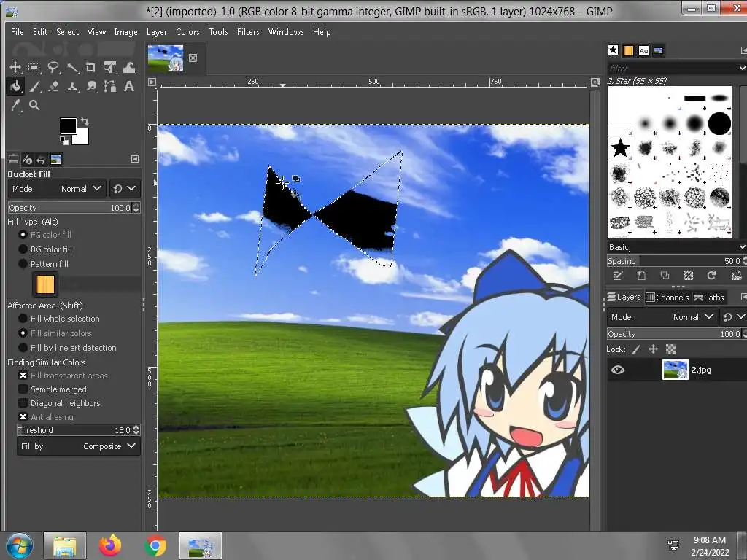Click the quick mask toggle at ruler origin
This screenshot has width=747, height=560.
pyautogui.click(x=152, y=82)
